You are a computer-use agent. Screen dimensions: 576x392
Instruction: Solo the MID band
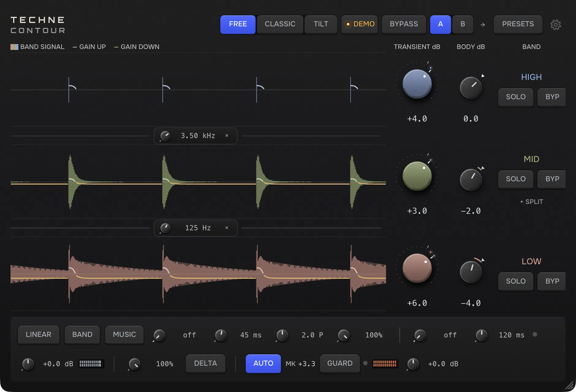[516, 179]
